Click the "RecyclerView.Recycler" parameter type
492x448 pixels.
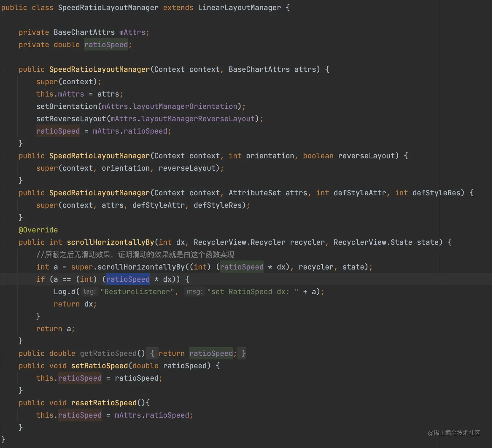coord(239,243)
